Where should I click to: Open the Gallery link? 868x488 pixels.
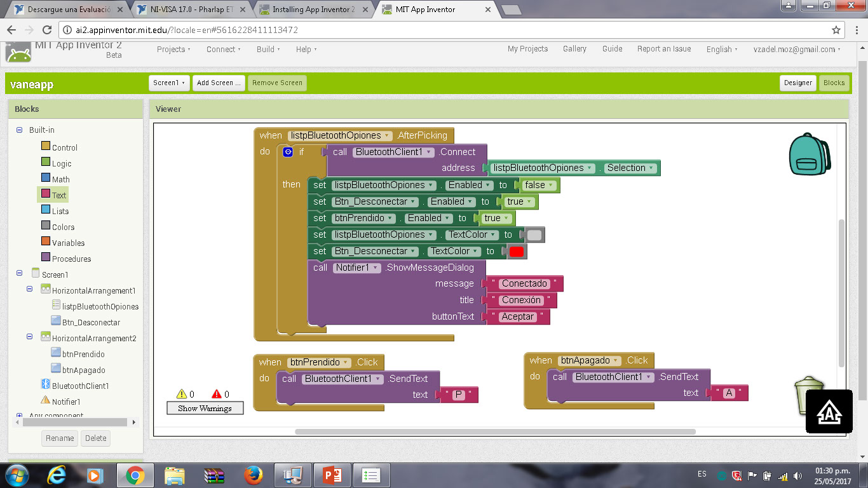pos(574,49)
